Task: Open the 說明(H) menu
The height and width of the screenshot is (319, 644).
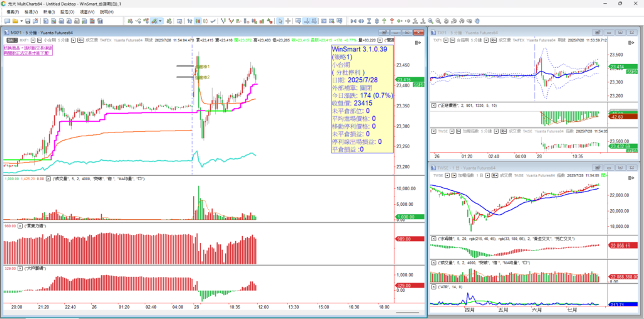Action: pyautogui.click(x=107, y=12)
